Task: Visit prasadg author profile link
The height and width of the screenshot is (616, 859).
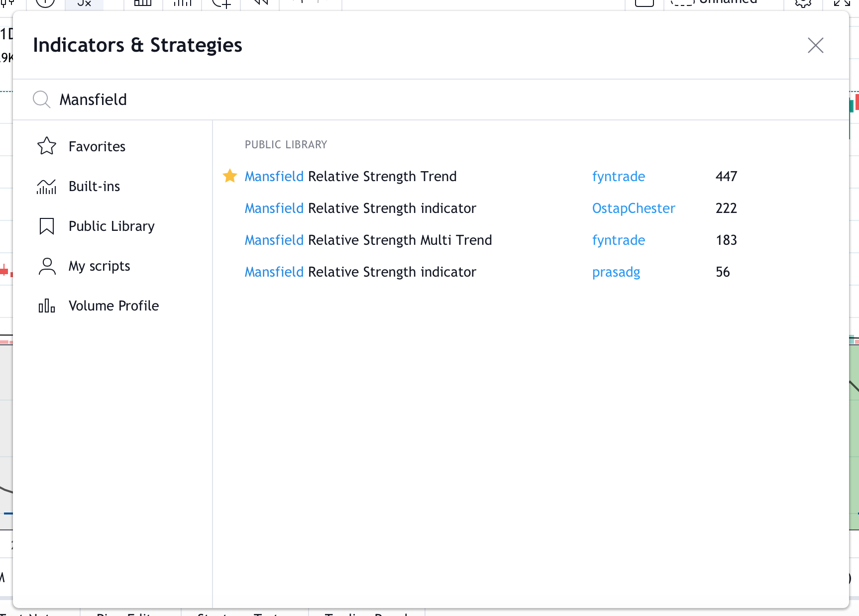Action: pyautogui.click(x=616, y=272)
